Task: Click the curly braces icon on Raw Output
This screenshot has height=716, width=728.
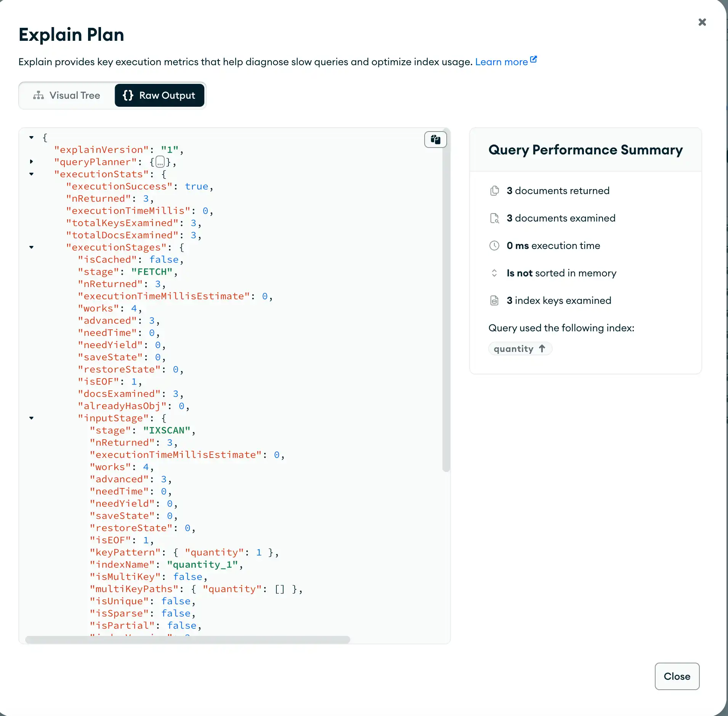Action: [x=128, y=95]
